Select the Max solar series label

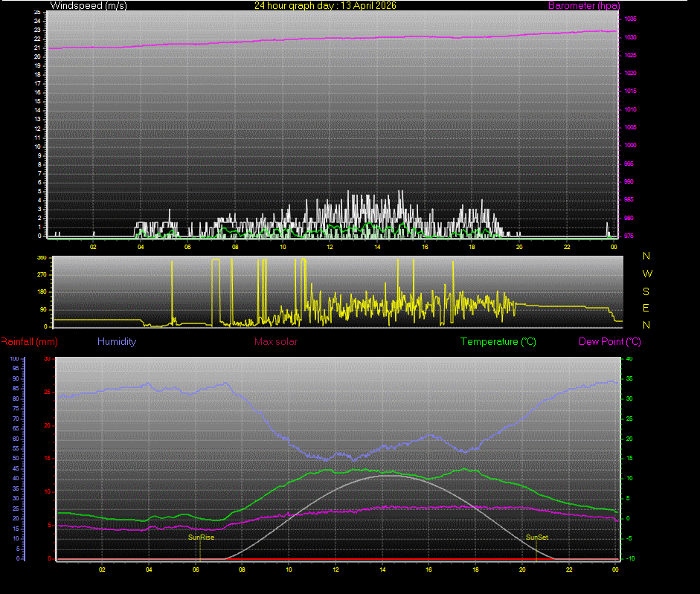[276, 341]
